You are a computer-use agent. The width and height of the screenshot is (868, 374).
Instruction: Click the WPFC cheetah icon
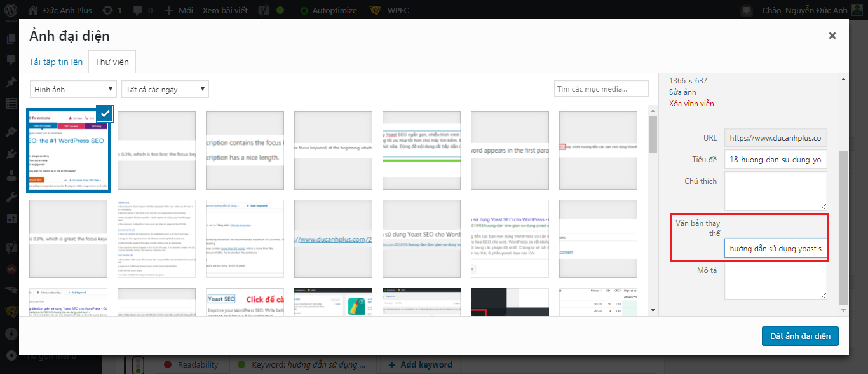click(375, 10)
